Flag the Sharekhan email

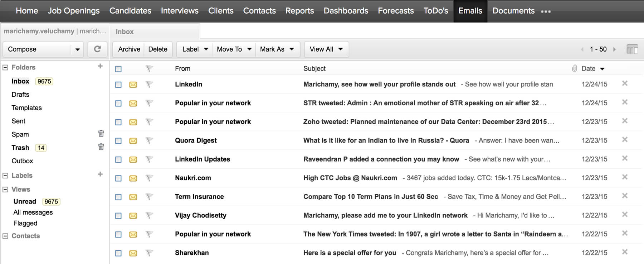149,253
